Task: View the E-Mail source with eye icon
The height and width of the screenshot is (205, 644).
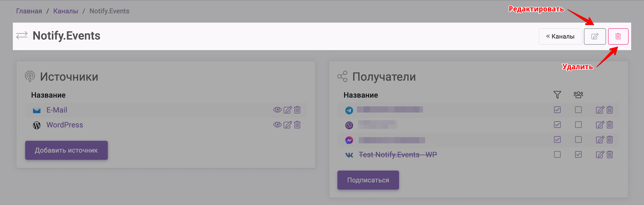Action: [277, 110]
